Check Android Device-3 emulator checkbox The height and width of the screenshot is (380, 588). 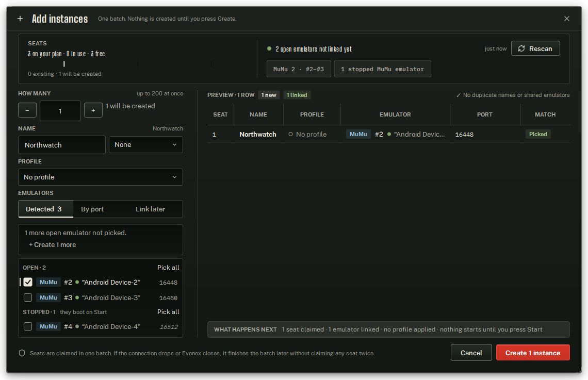[28, 298]
